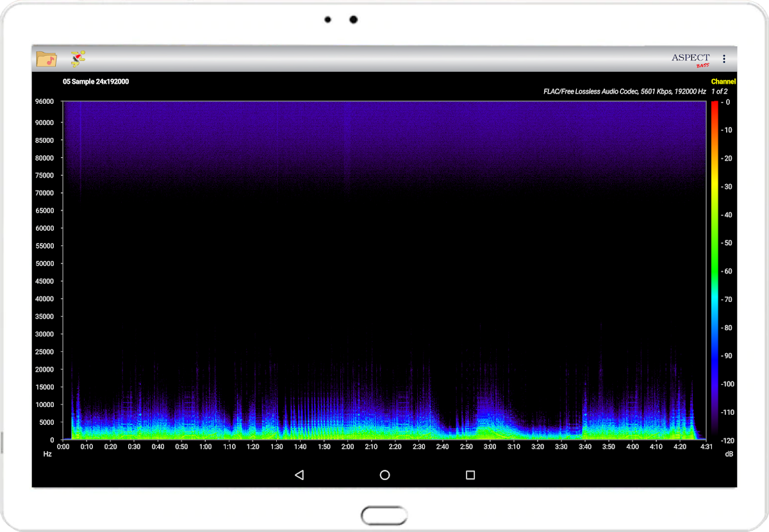769x532 pixels.
Task: Tap the Android recent apps button
Action: pyautogui.click(x=470, y=475)
